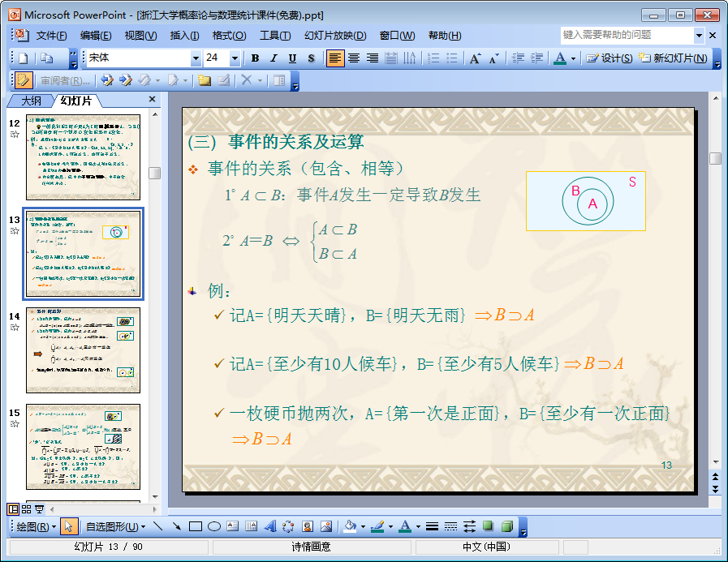This screenshot has width=728, height=562.
Task: Select Objects pointer tool
Action: coord(69,527)
